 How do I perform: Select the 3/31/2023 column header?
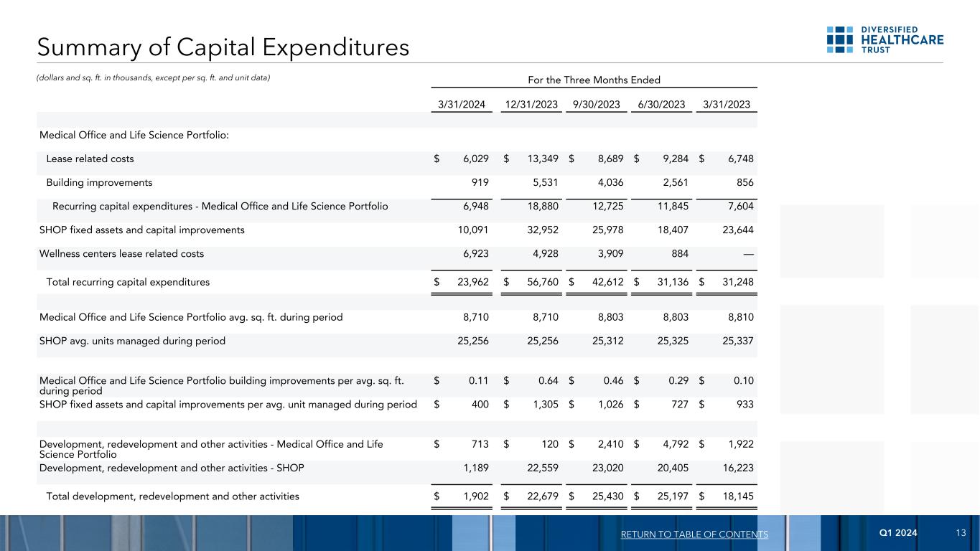click(x=727, y=105)
